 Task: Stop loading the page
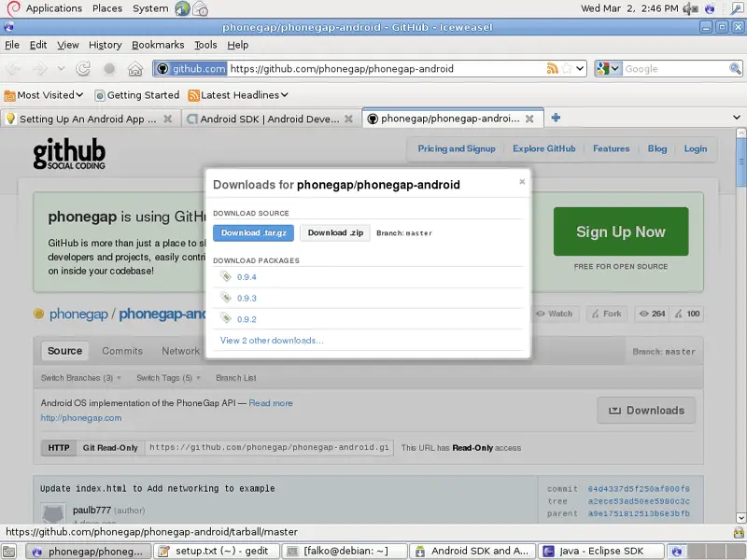pyautogui.click(x=109, y=69)
